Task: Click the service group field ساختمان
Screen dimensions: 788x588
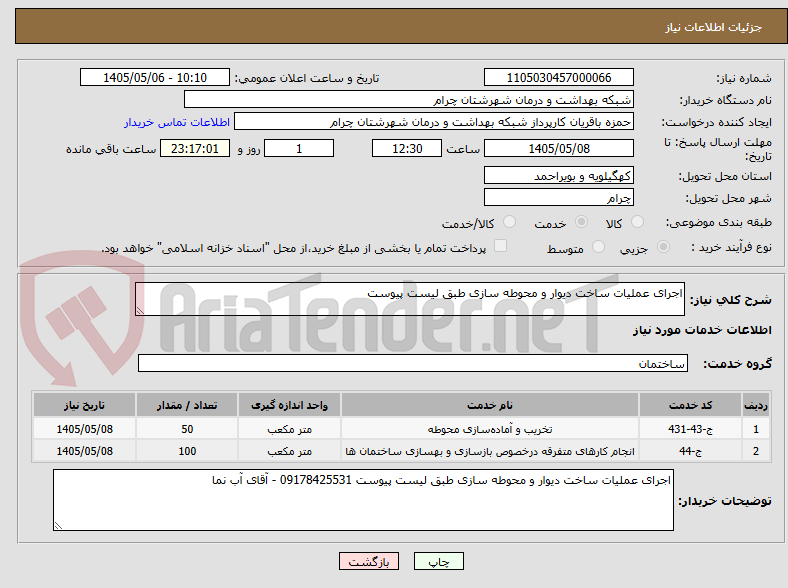Action: pyautogui.click(x=413, y=363)
